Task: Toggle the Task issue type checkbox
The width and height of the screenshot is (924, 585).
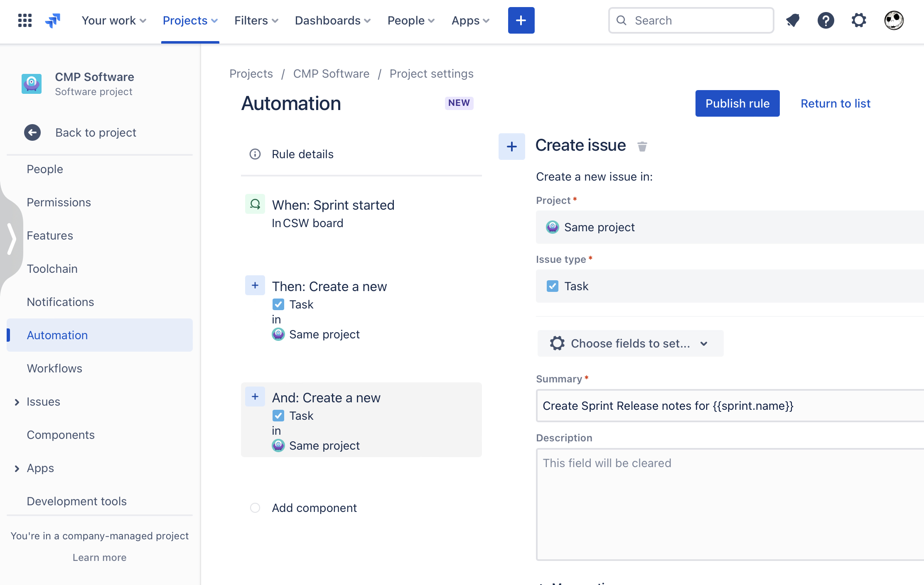Action: [553, 286]
